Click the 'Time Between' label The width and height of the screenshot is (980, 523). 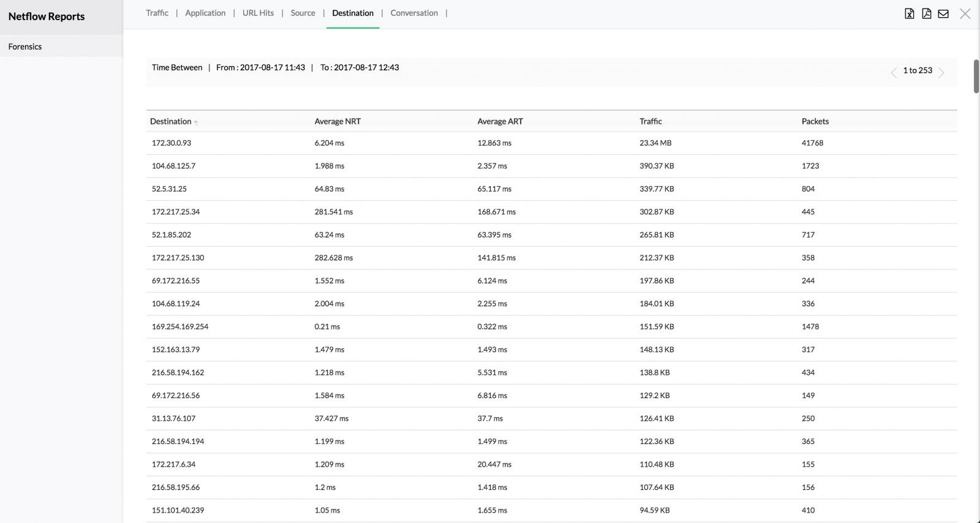pos(177,67)
